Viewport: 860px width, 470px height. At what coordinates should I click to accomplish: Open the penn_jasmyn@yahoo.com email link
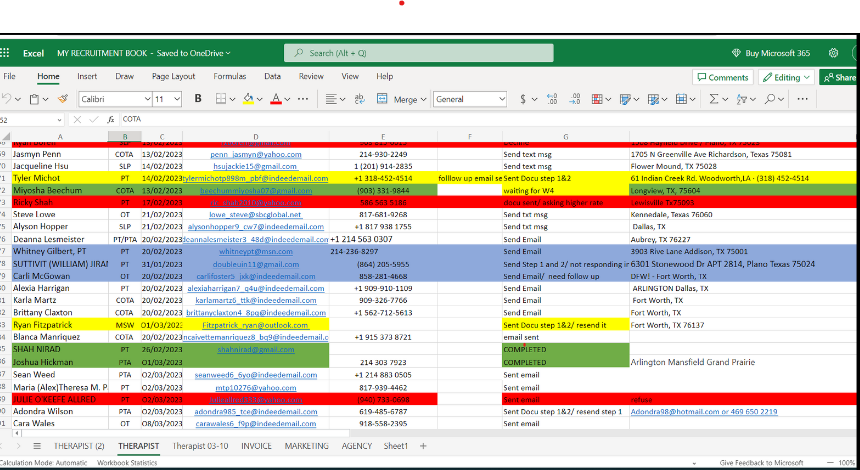point(255,155)
